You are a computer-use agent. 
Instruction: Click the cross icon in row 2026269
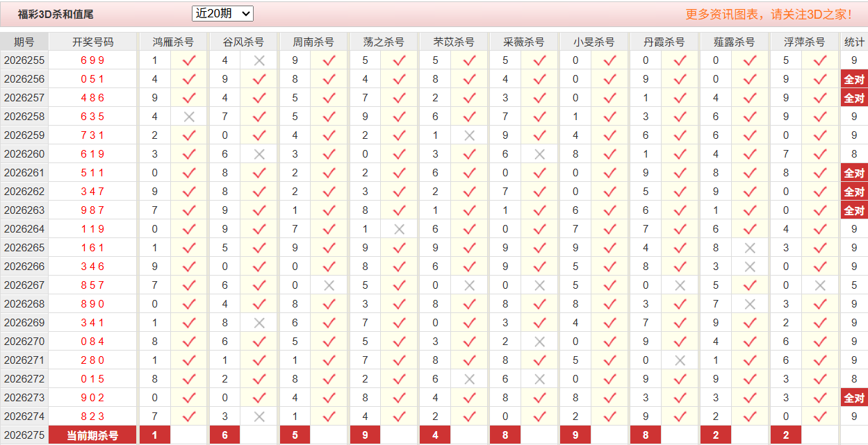pyautogui.click(x=259, y=323)
